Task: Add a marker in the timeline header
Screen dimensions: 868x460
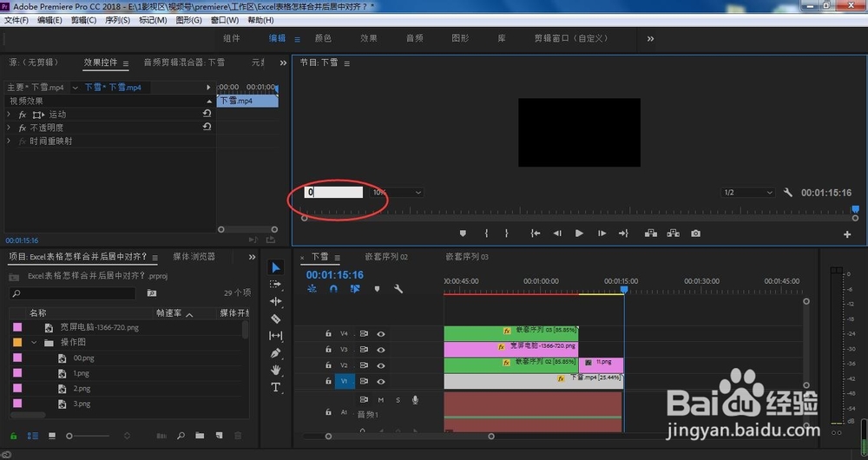Action: [377, 289]
